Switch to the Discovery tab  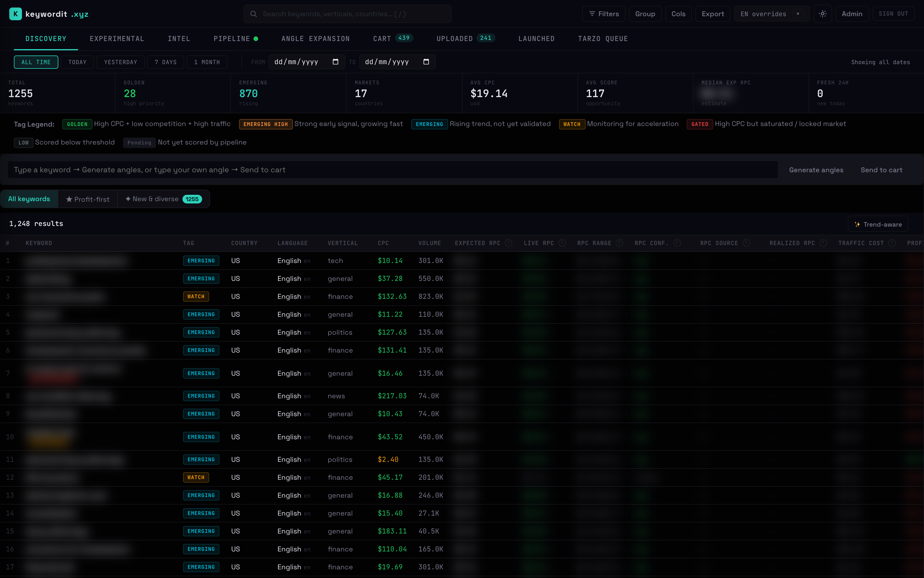[46, 39]
